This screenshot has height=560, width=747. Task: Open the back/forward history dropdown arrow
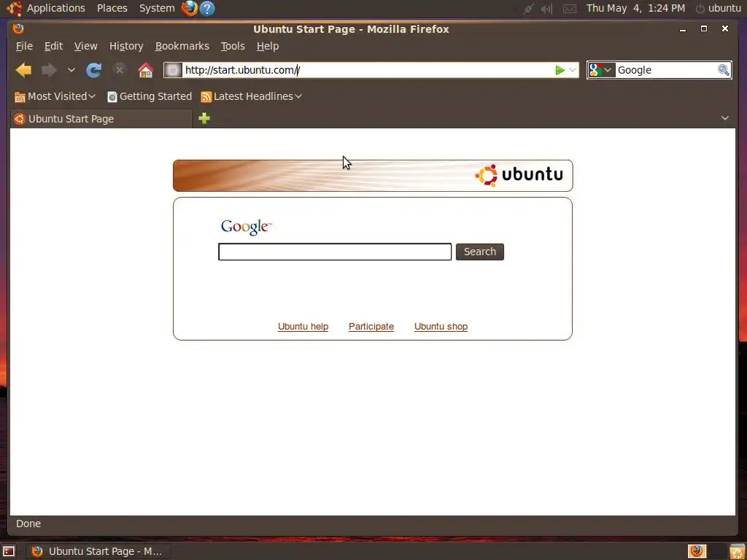tap(71, 71)
